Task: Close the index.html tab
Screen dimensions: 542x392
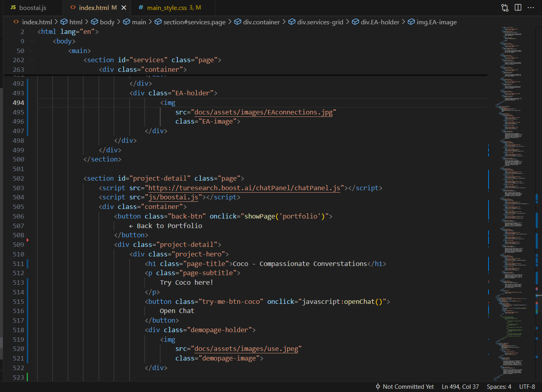Action: click(124, 8)
